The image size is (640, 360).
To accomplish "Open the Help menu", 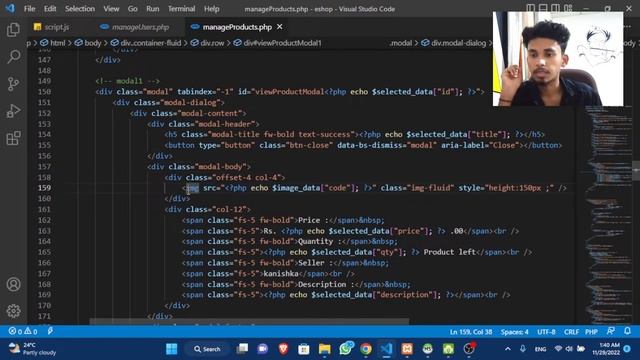I will click(x=211, y=9).
